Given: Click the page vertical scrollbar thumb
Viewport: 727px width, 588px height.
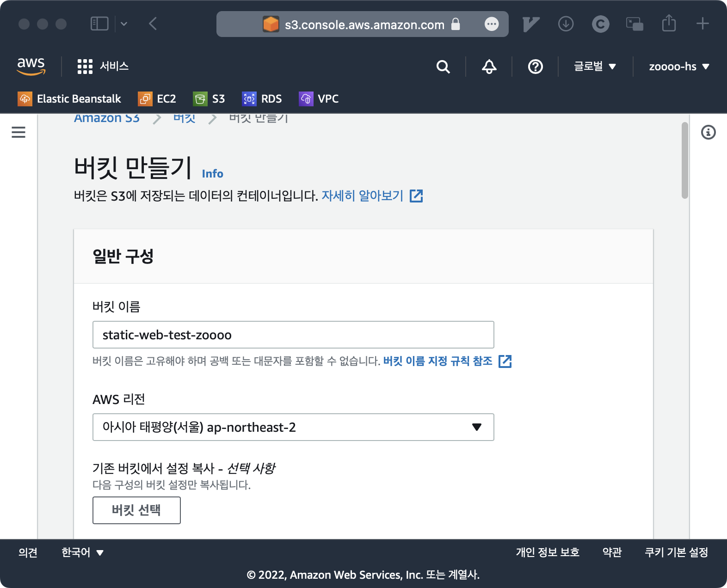Looking at the screenshot, I should coord(685,160).
